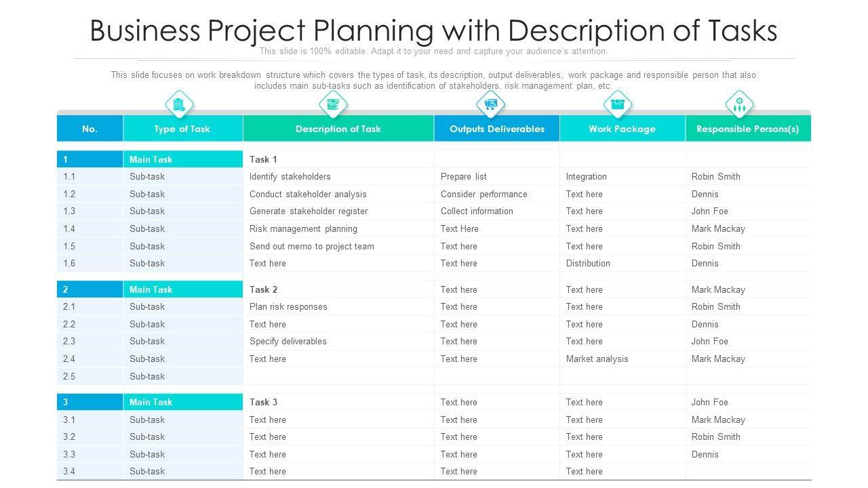Click the 'Plan risk responses' cell

(288, 307)
